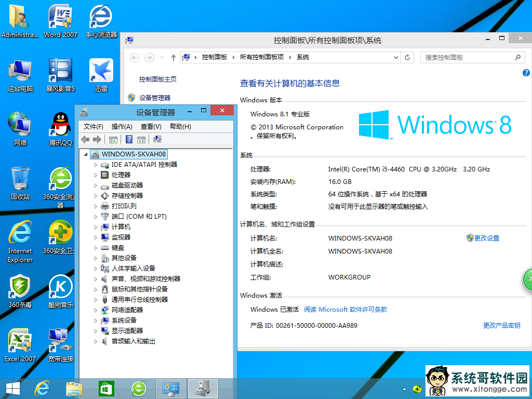Click the up-one-level arrow in System window
This screenshot has height=399, width=532.
click(x=174, y=57)
